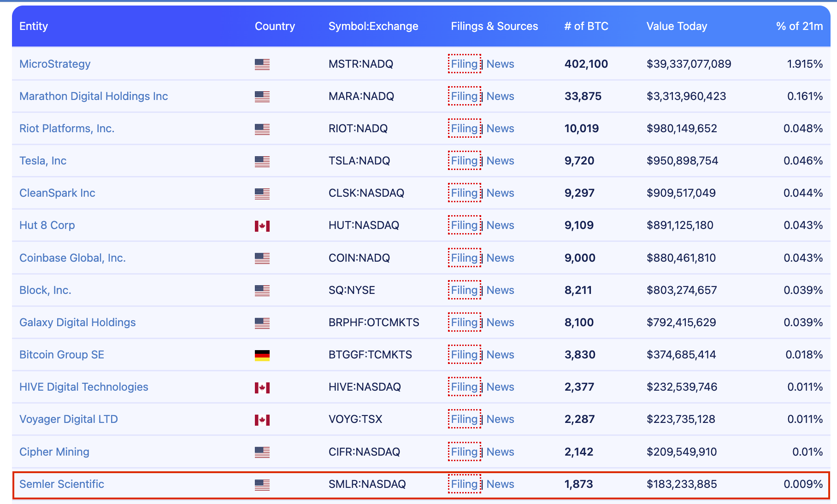Click the US flag in the Cipher Mining row

(262, 452)
